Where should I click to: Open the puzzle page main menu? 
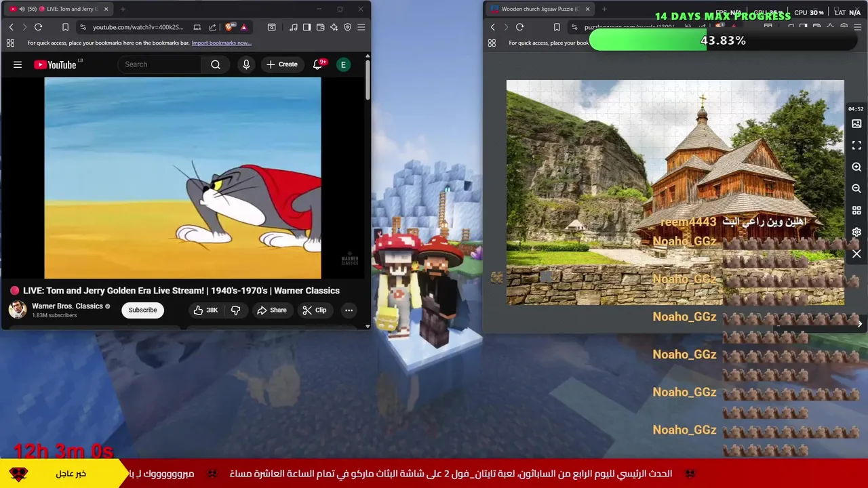coord(857,27)
